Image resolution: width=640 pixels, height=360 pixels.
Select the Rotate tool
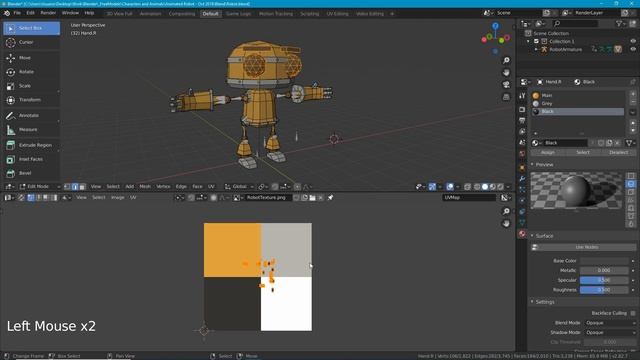coord(31,72)
